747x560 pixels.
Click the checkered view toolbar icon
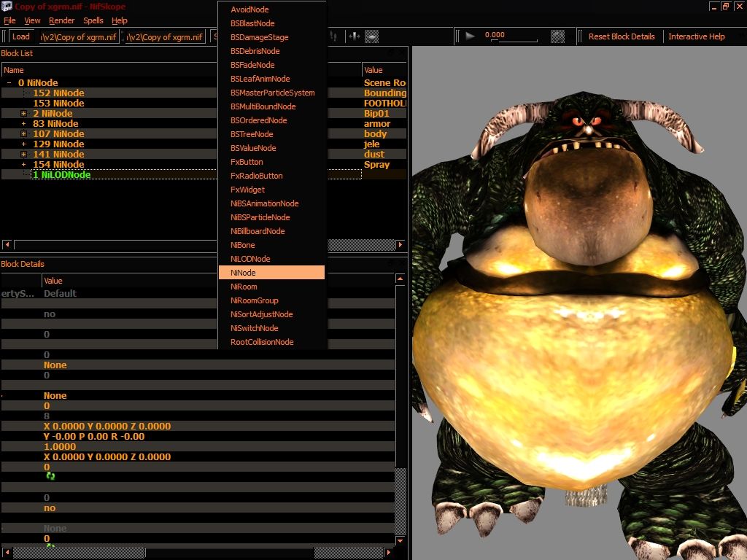click(x=371, y=36)
